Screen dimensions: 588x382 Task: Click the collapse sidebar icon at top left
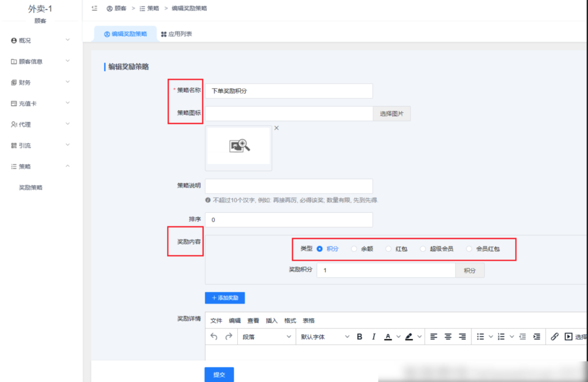tap(94, 8)
